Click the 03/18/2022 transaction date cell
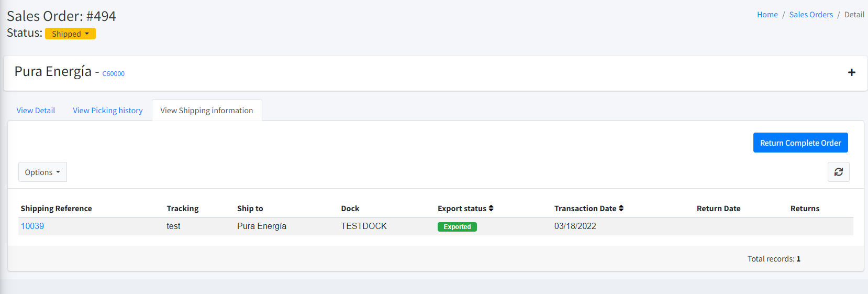Screen dimensions: 868x294 point(575,226)
